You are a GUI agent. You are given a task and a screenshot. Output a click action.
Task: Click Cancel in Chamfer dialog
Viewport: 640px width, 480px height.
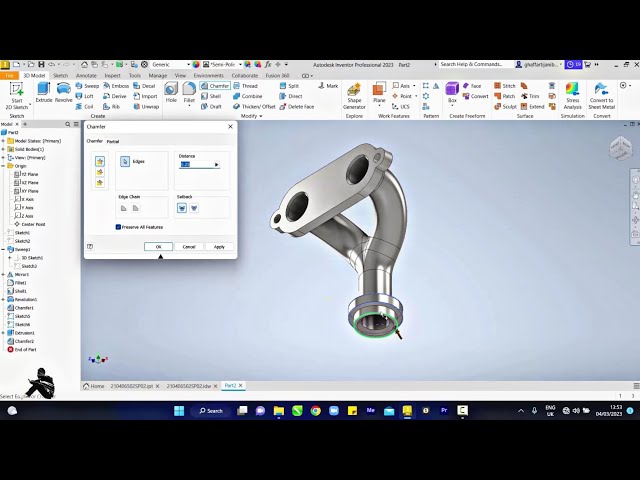(189, 247)
